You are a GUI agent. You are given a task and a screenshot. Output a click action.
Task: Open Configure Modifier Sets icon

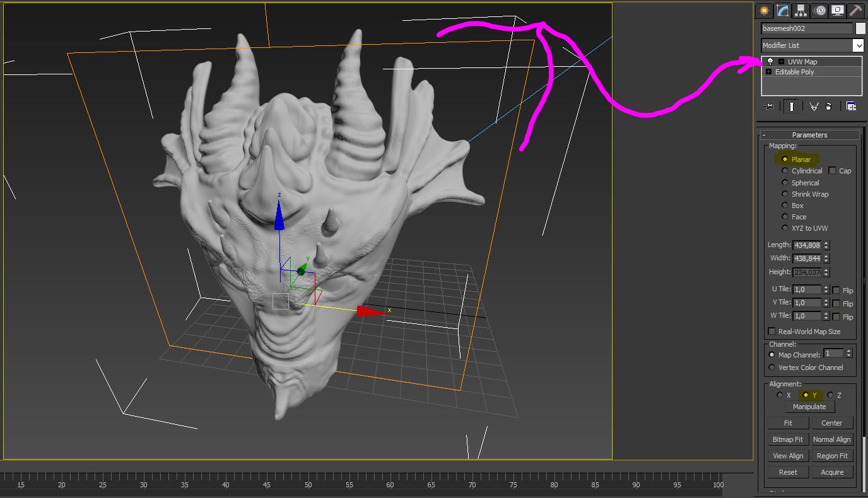851,107
